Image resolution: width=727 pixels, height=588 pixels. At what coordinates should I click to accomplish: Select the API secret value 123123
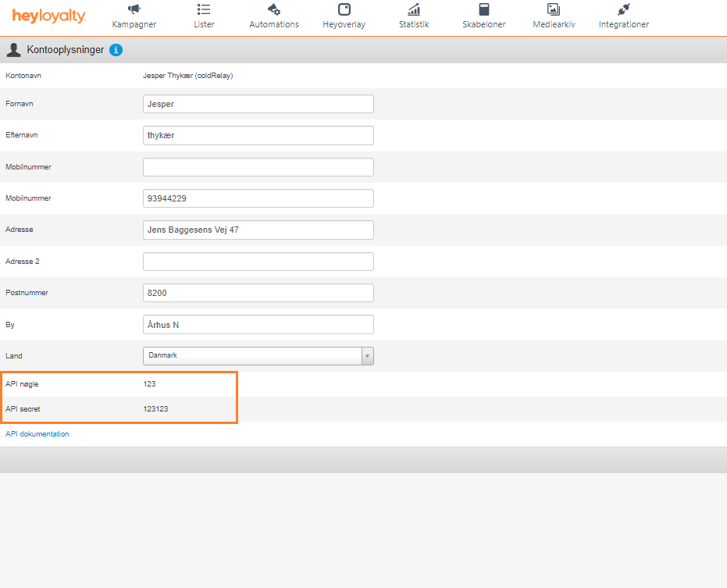156,409
